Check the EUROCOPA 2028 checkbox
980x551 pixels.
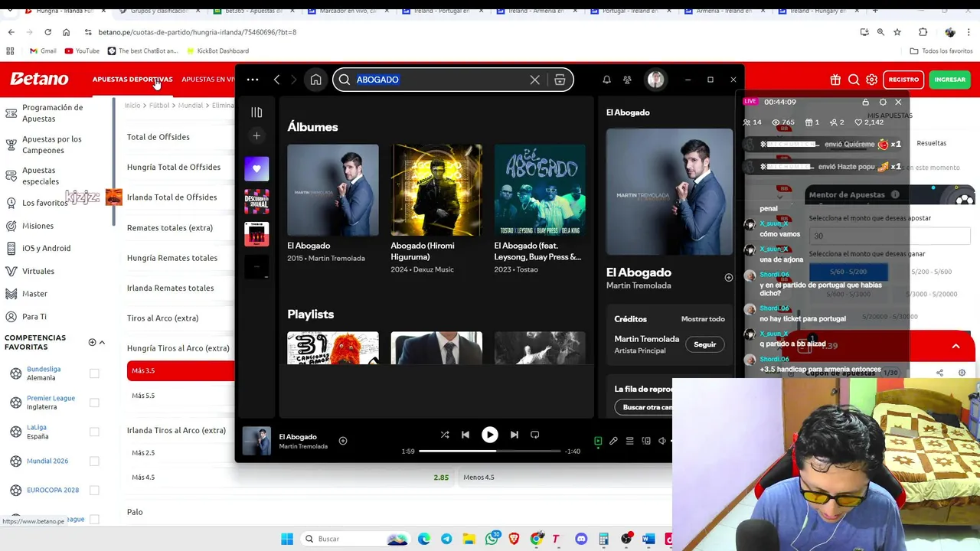[x=94, y=490]
